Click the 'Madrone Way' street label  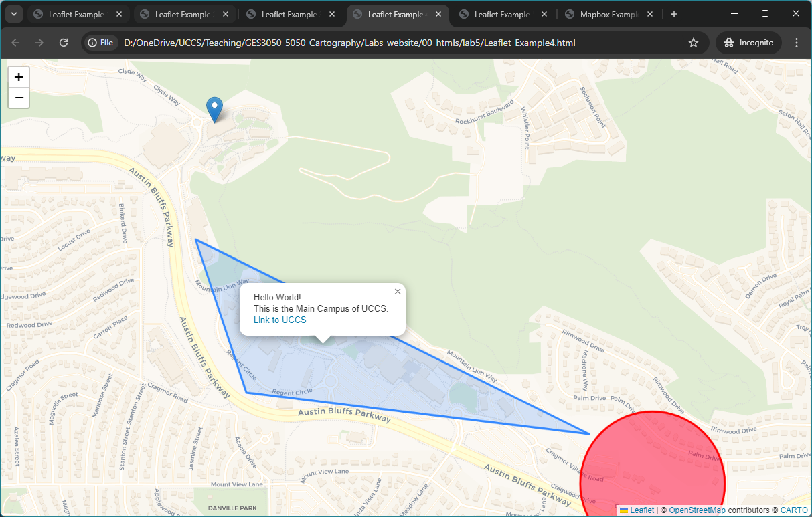coord(585,370)
